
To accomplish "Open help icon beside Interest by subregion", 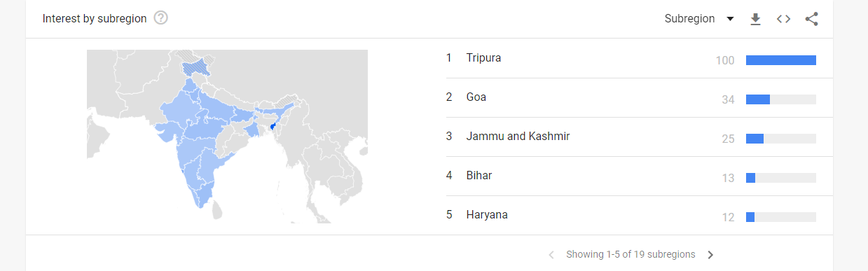I will pos(160,18).
